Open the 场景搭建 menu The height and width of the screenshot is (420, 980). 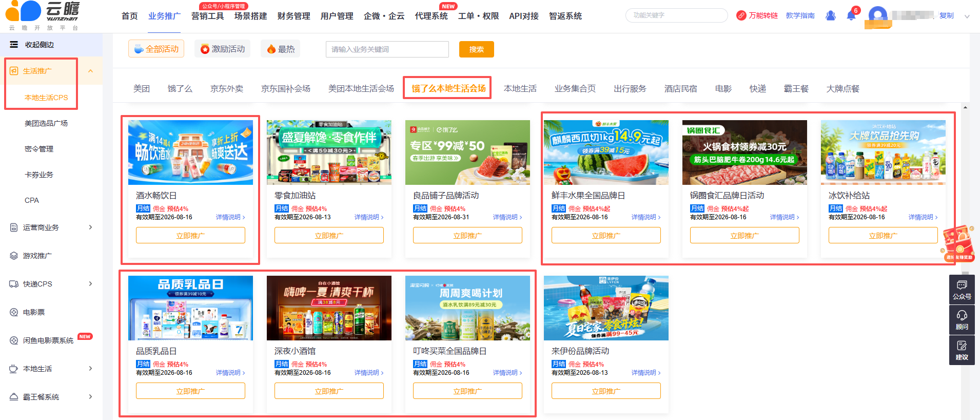pos(251,16)
